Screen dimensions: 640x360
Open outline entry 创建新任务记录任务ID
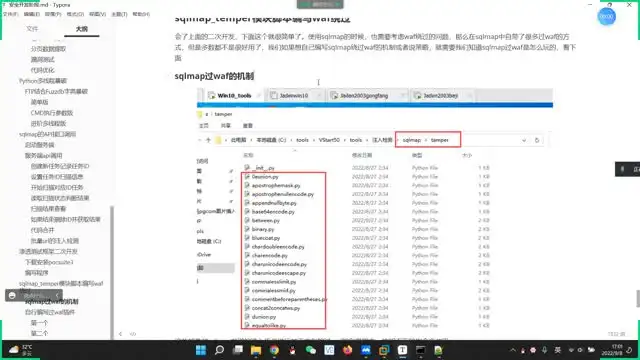pyautogui.click(x=60, y=166)
